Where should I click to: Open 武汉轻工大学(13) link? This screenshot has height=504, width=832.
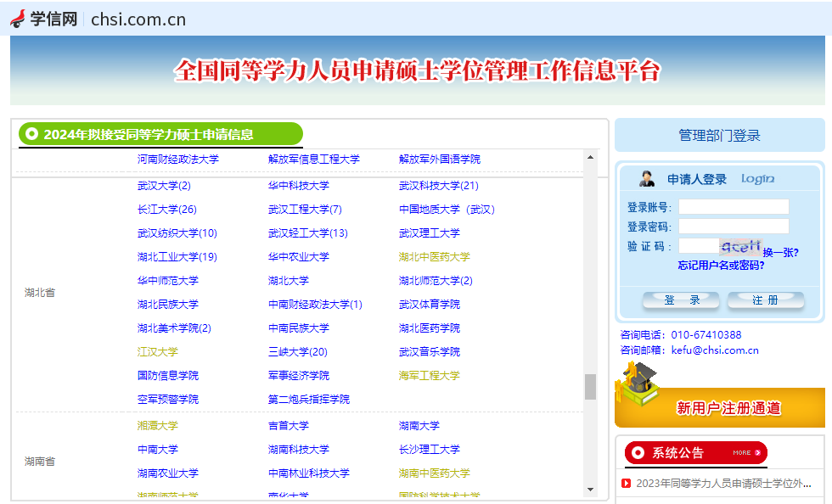307,232
